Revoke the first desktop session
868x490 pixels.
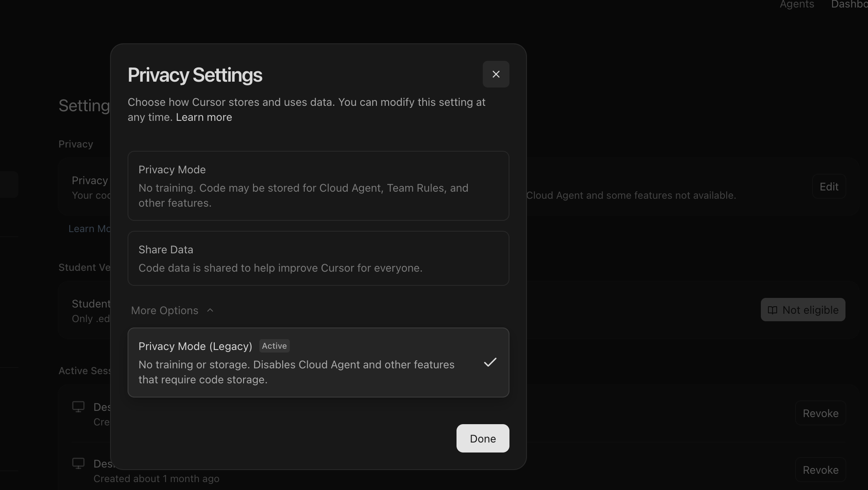[x=820, y=413]
